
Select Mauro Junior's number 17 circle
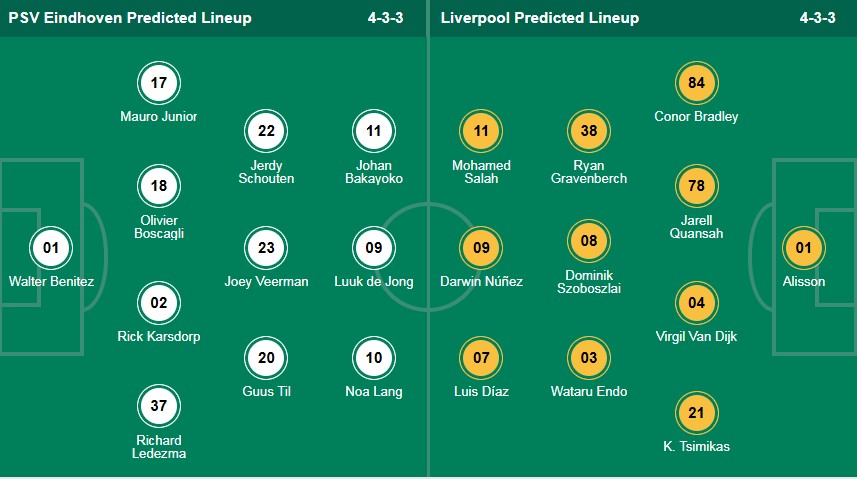159,83
